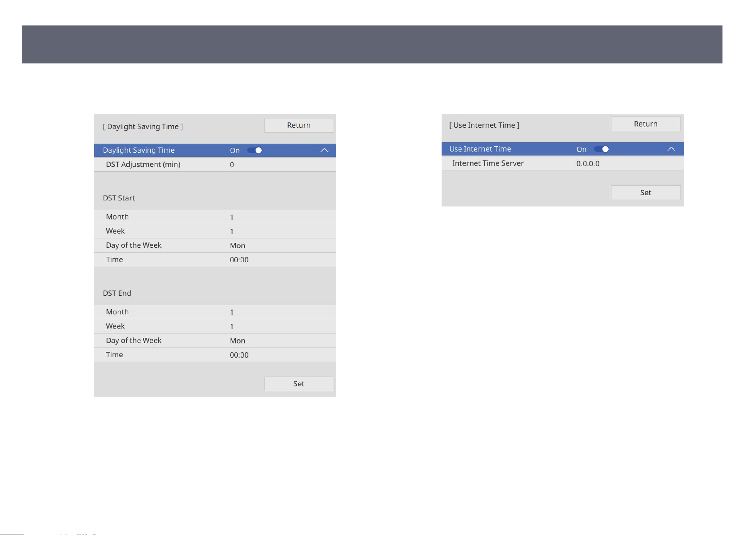The width and height of the screenshot is (756, 535).
Task: Click the DST Start section heading
Action: click(119, 198)
